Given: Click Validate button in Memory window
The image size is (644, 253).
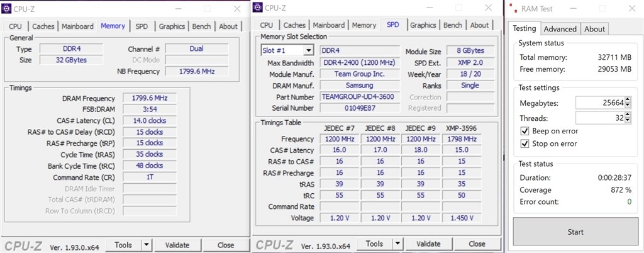Looking at the screenshot, I should click(177, 245).
